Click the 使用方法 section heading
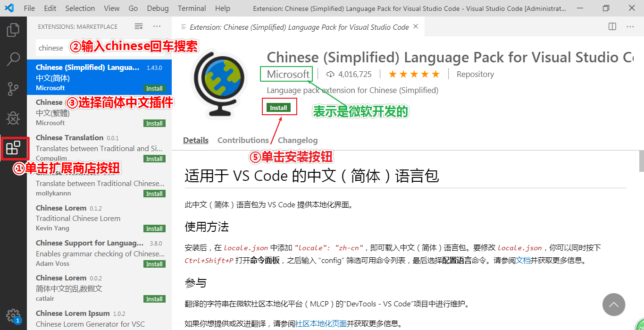 coord(207,227)
